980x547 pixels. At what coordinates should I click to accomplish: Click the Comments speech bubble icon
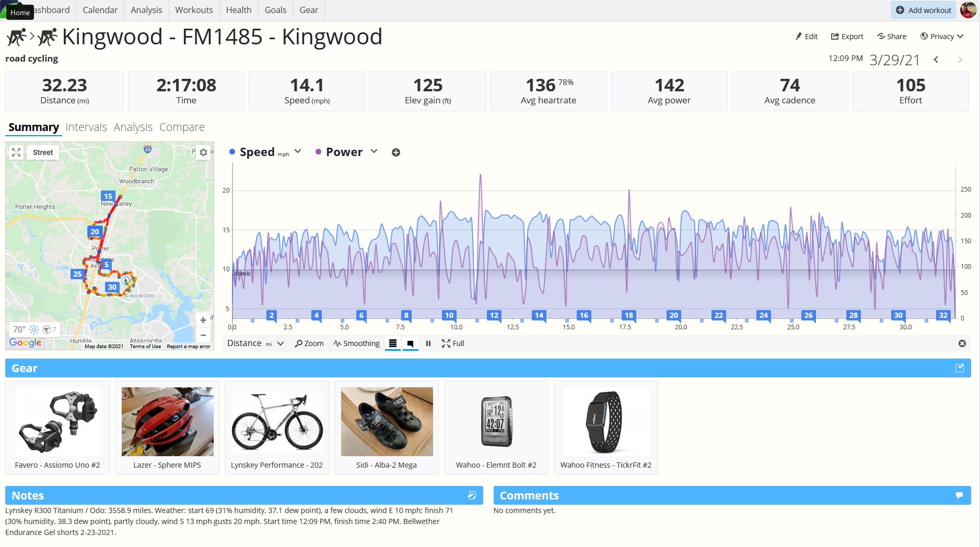point(959,495)
